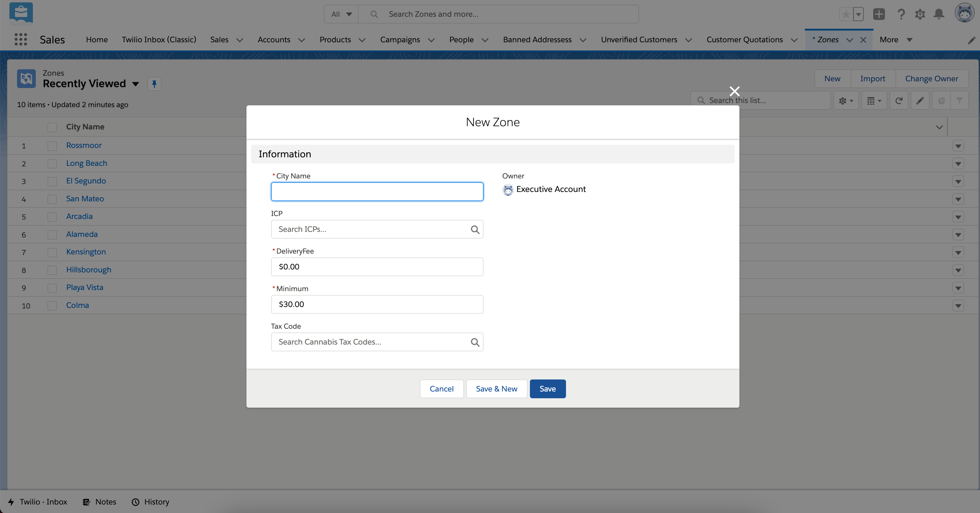Open the Unverified Customers tab
The width and height of the screenshot is (980, 513).
(x=639, y=40)
